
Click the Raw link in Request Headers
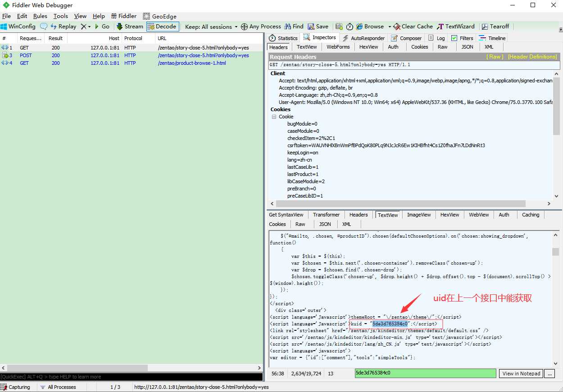(x=495, y=57)
